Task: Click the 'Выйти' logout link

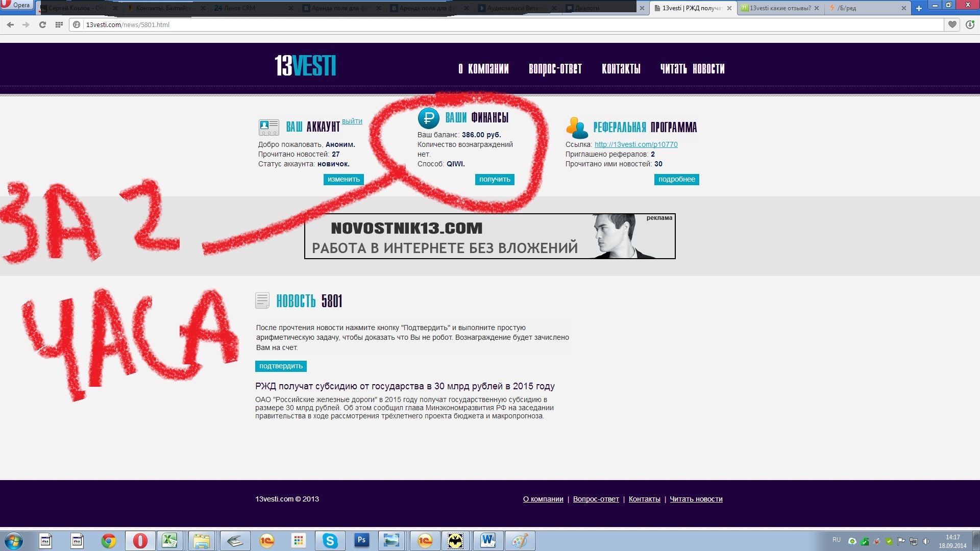Action: (x=352, y=121)
